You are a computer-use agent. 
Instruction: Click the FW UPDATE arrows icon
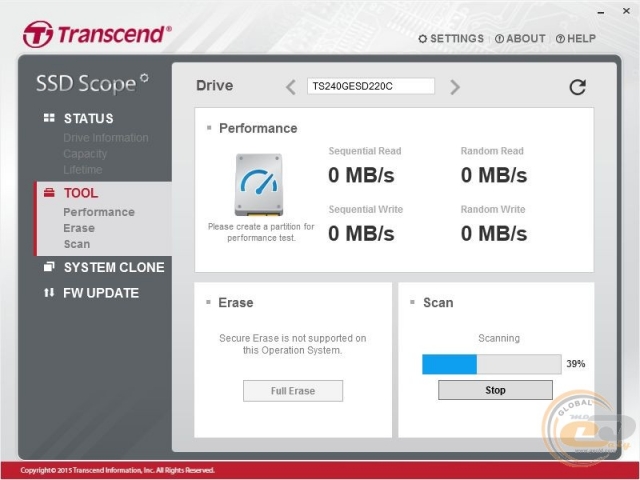[x=49, y=292]
